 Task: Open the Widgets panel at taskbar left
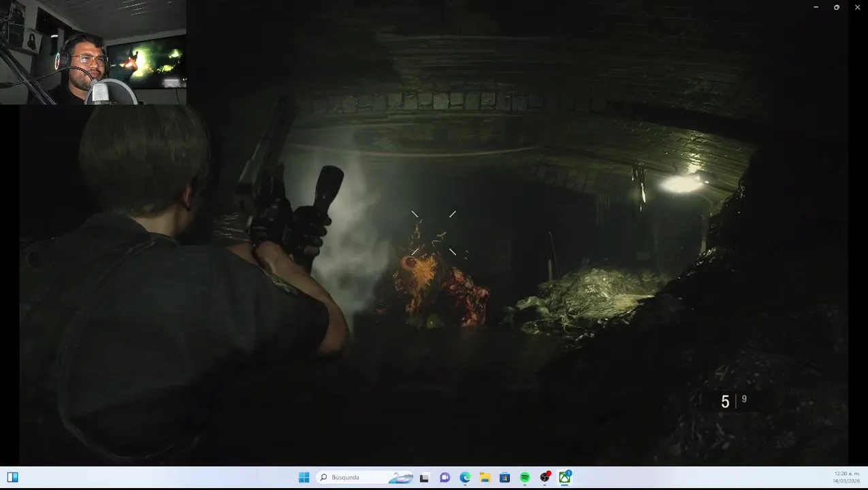(x=12, y=477)
